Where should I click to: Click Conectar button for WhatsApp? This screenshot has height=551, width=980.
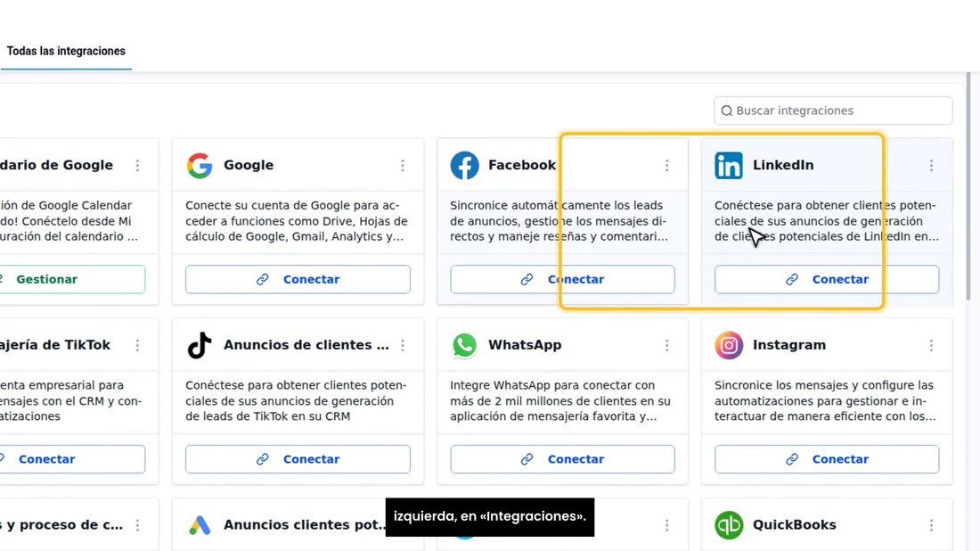(x=562, y=459)
